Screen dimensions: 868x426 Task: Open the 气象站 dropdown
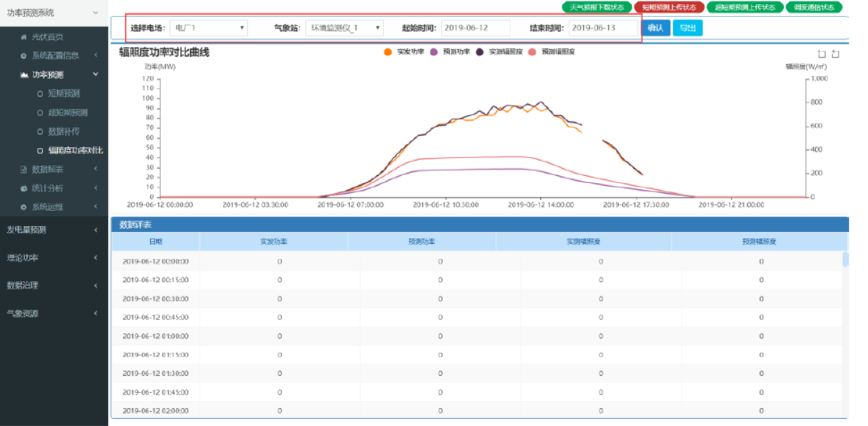pyautogui.click(x=344, y=28)
